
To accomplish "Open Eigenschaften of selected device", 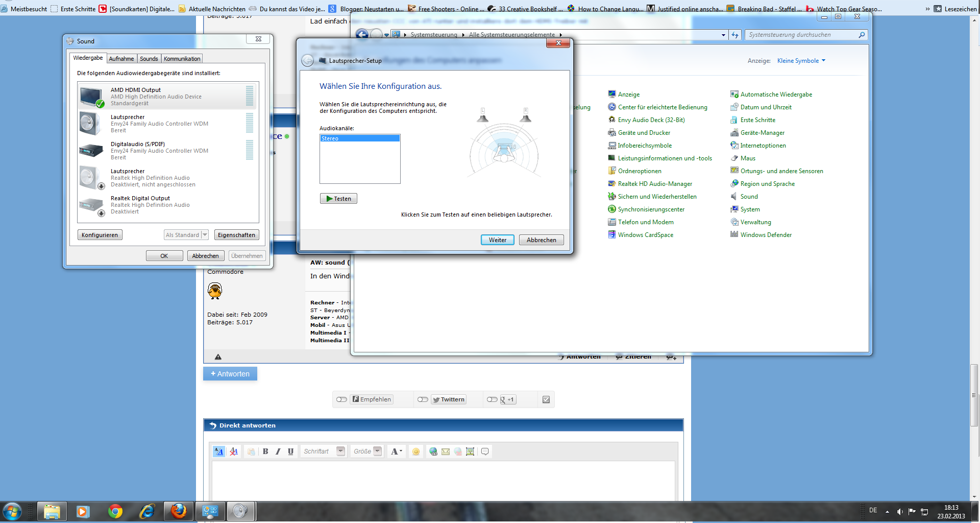I will pos(236,235).
